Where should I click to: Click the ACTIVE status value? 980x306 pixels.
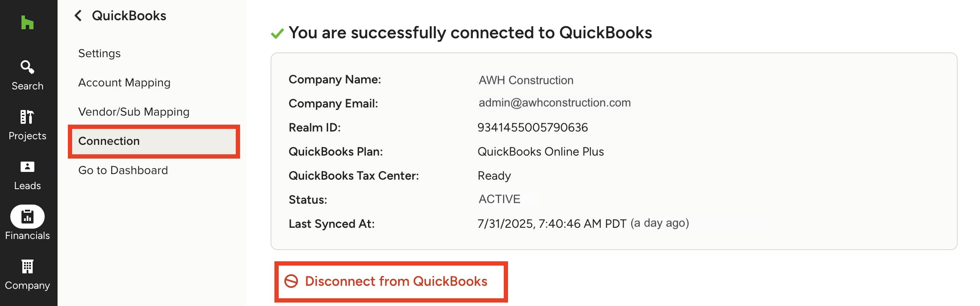click(x=499, y=199)
